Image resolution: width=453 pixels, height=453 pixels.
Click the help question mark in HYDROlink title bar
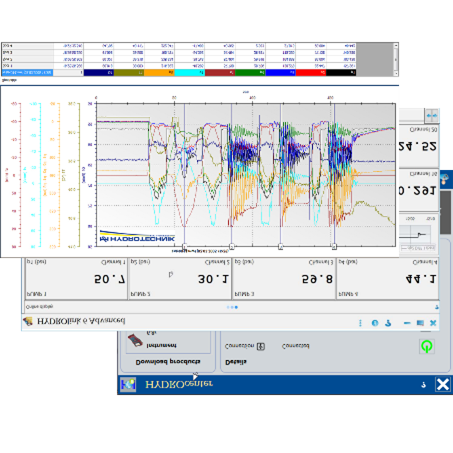pos(388,323)
